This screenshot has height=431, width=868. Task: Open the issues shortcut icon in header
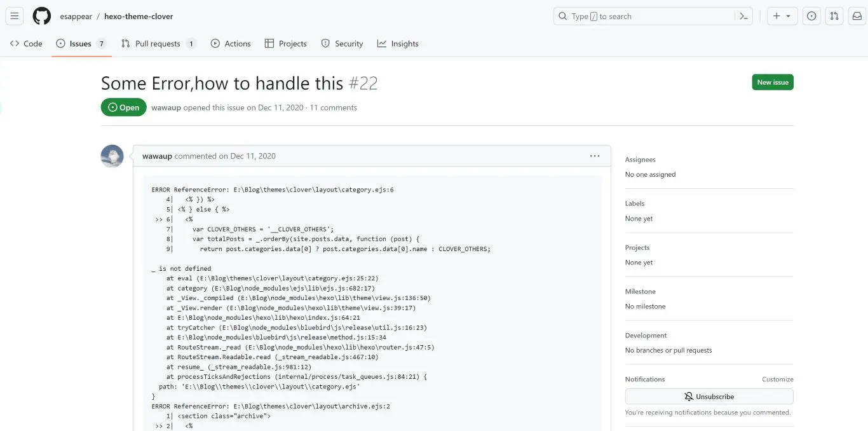pos(811,17)
